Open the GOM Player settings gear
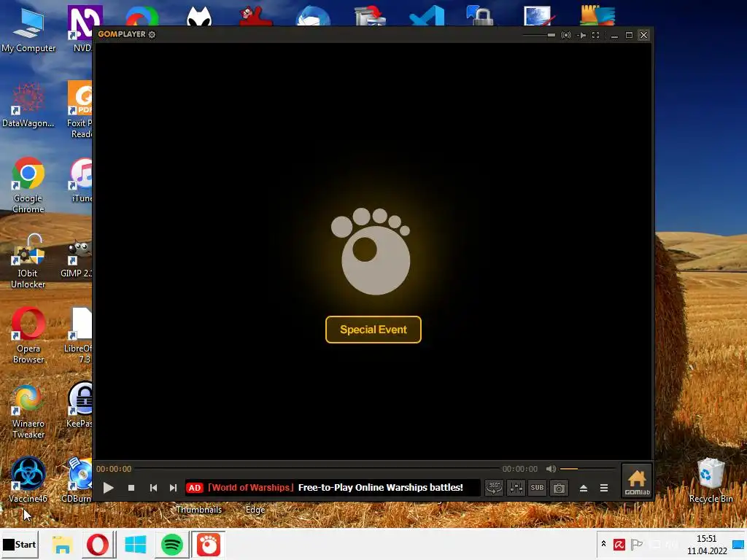Screen dimensions: 747x560 (x=152, y=34)
